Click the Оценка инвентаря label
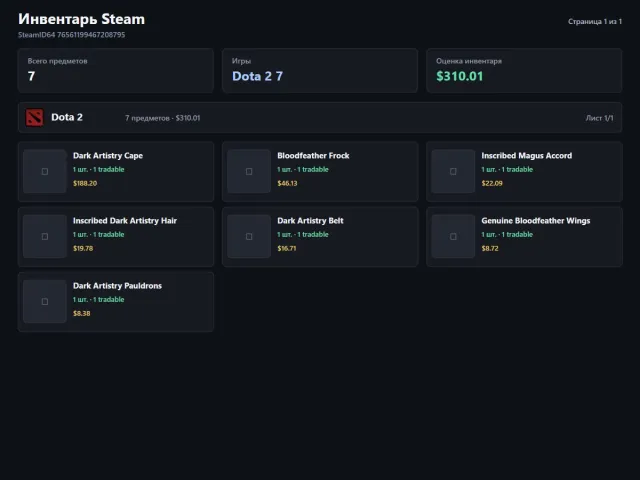640x480 pixels. [469, 61]
